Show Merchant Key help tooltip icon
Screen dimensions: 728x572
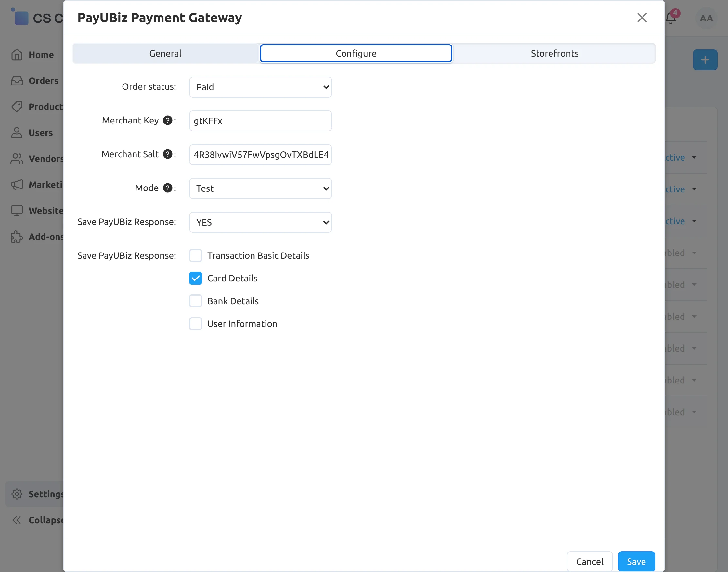click(167, 120)
